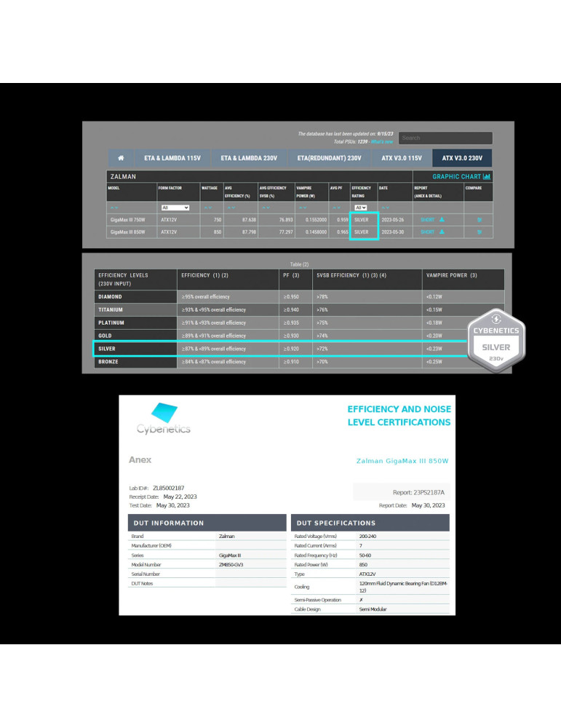Click the Search input field
This screenshot has width=561, height=728.
pos(445,138)
